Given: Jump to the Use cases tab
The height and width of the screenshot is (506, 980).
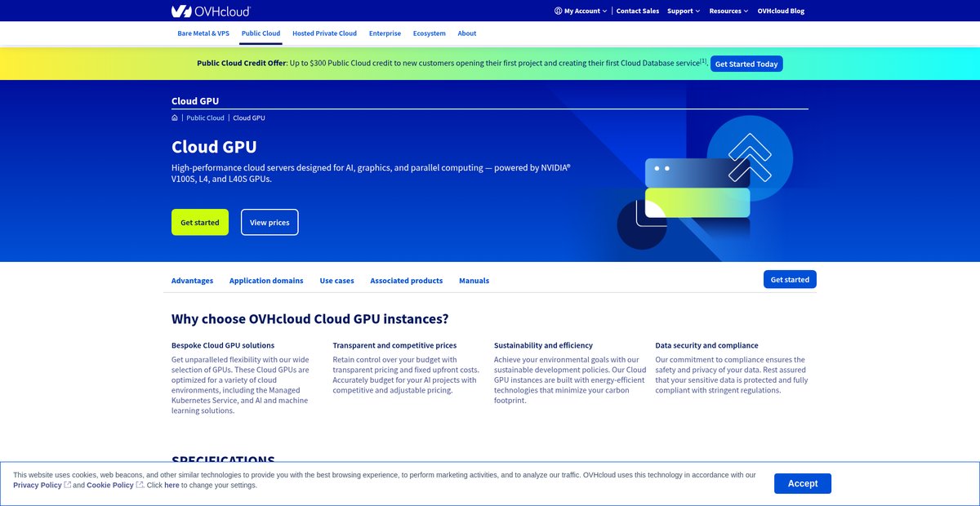Looking at the screenshot, I should click(x=336, y=280).
